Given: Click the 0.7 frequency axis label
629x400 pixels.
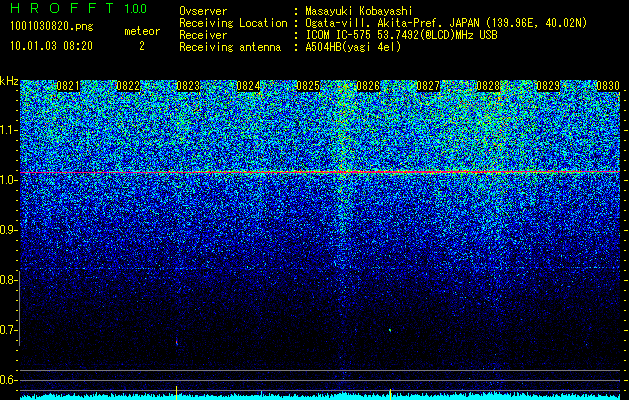Looking at the screenshot, I should (x=8, y=330).
